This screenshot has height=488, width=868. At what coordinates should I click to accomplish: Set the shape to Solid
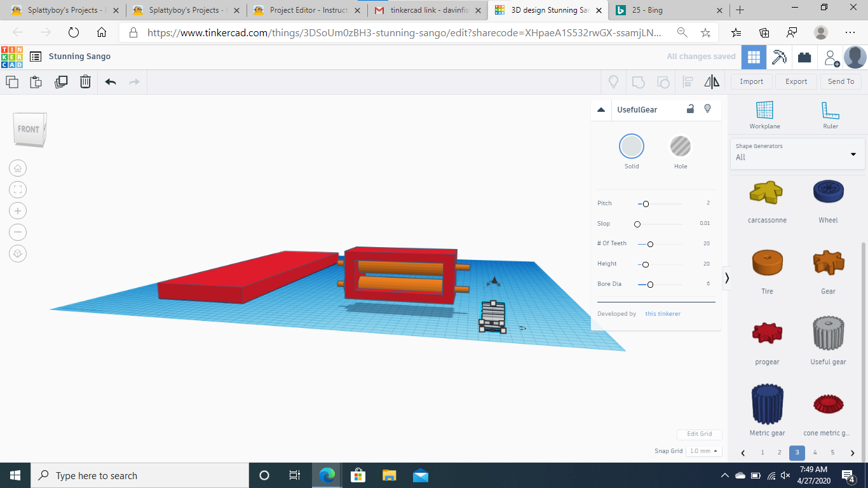point(632,147)
